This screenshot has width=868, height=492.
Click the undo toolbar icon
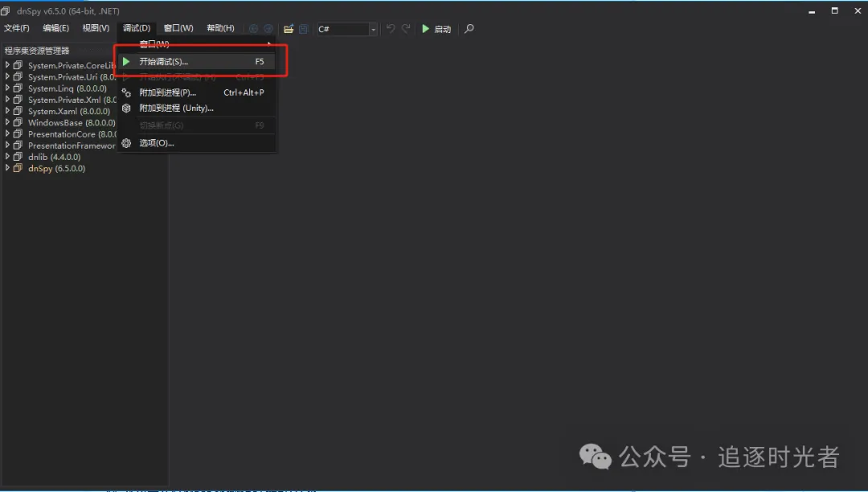391,29
